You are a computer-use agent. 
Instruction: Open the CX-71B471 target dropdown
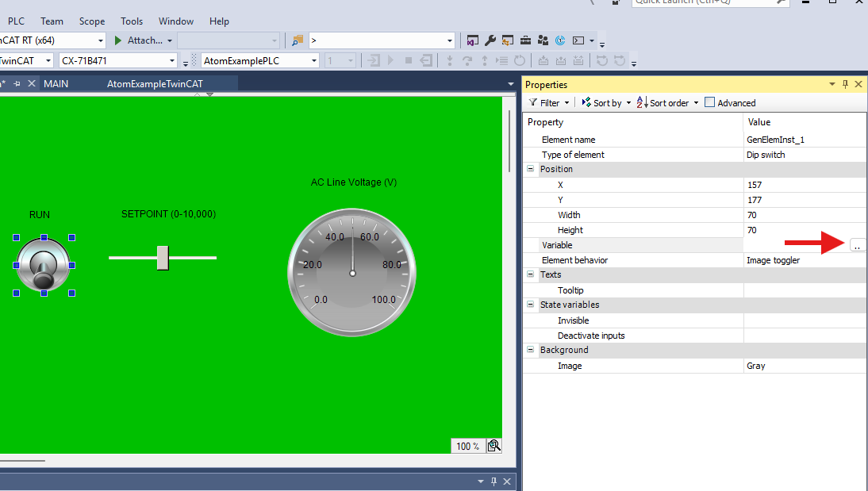pyautogui.click(x=173, y=59)
